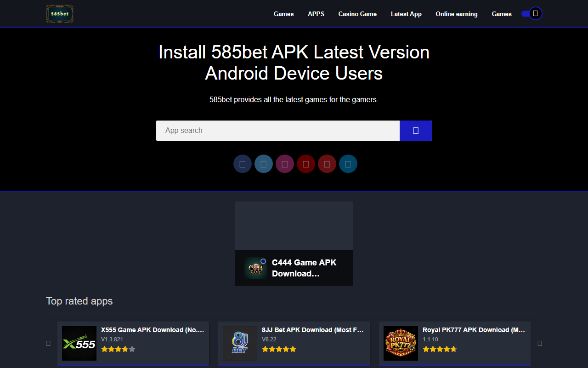This screenshot has height=368, width=588.
Task: Open the C444 Game APK Download card title
Action: [x=304, y=268]
